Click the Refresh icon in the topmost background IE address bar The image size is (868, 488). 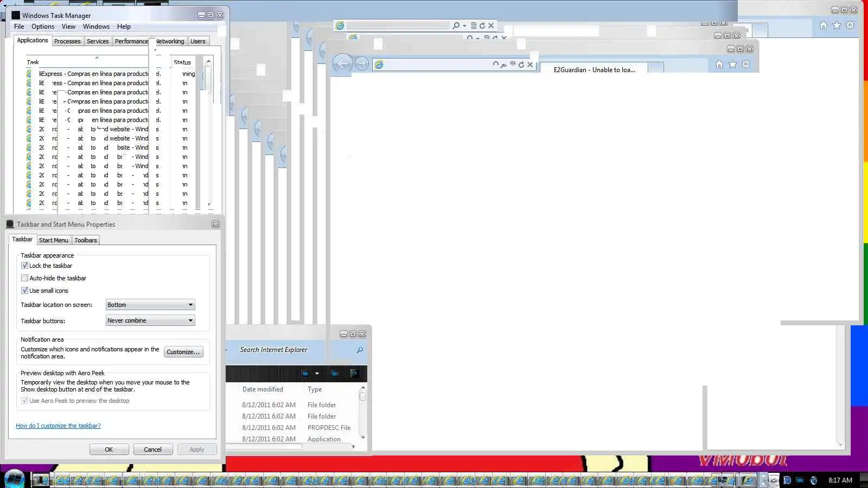click(482, 25)
